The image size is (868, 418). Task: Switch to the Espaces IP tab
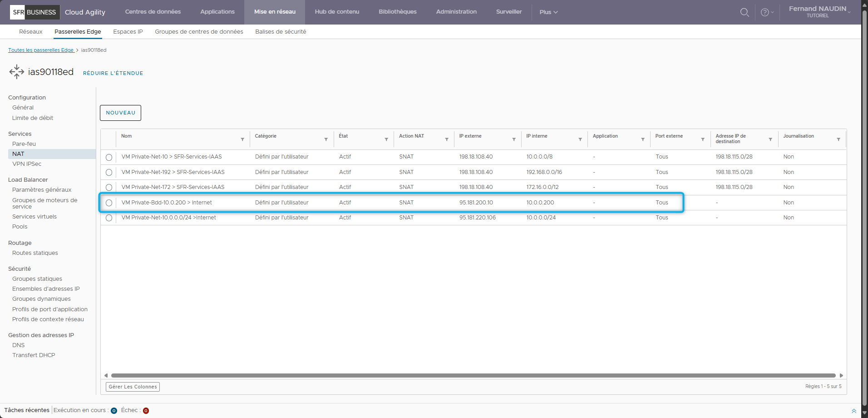click(x=128, y=32)
